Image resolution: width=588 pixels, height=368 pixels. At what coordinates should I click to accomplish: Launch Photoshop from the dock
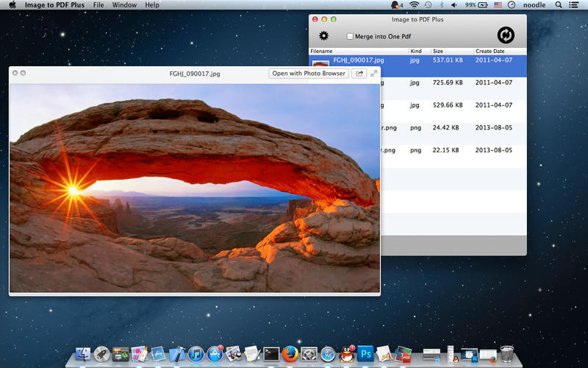coord(365,354)
